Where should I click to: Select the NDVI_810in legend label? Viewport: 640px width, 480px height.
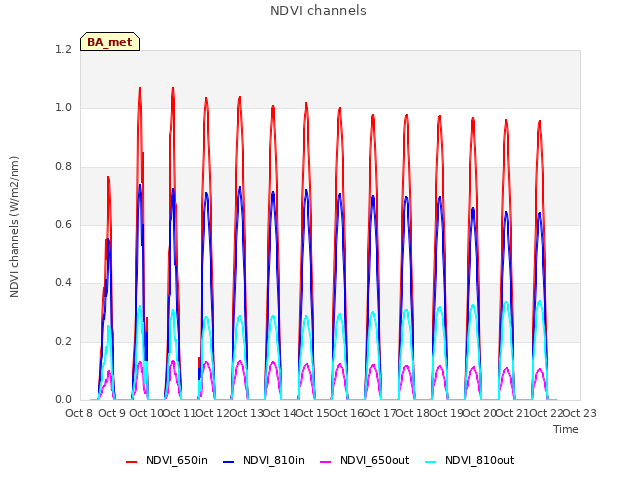click(273, 460)
